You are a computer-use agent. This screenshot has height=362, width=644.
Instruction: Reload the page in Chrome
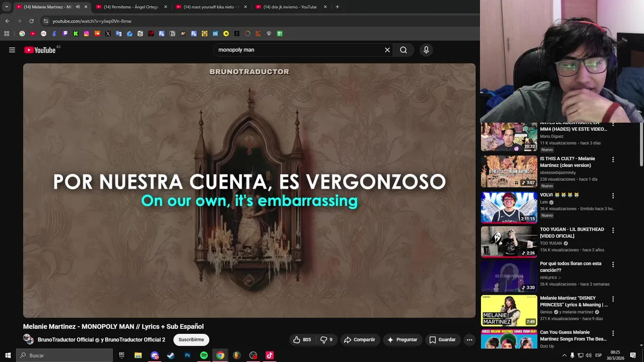coord(31,21)
